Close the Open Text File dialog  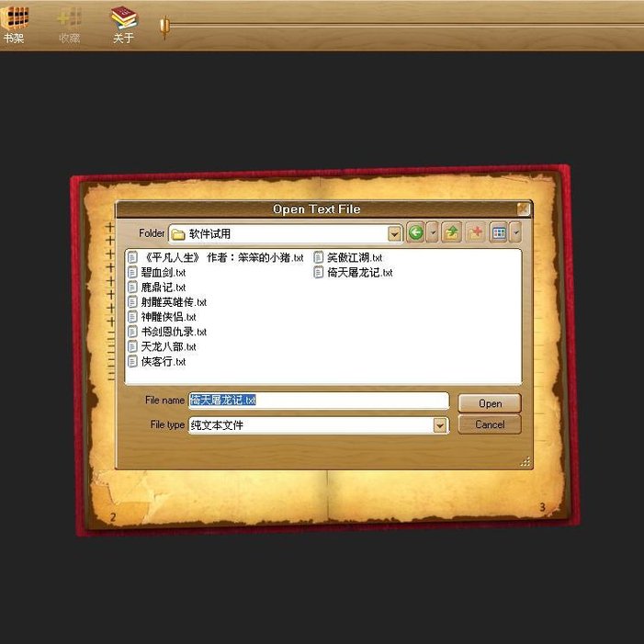pyautogui.click(x=524, y=209)
